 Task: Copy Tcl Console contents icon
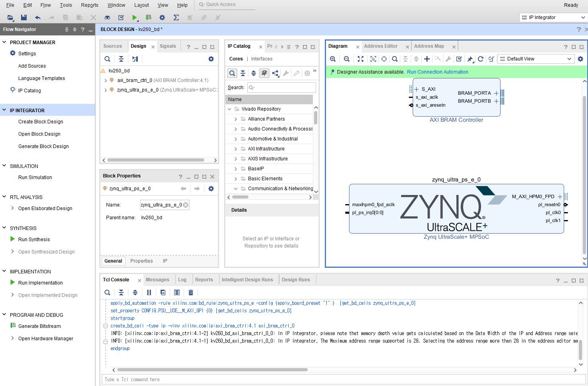(163, 292)
